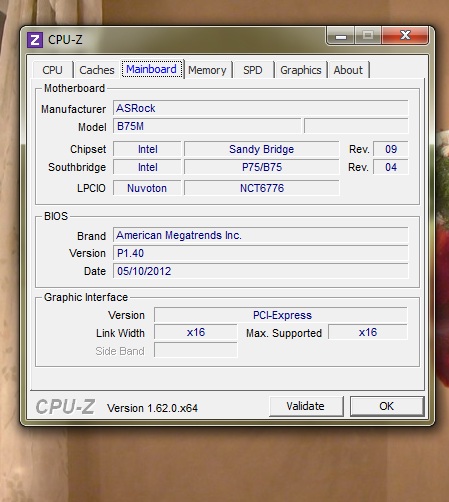Image resolution: width=449 pixels, height=502 pixels.
Task: Click the Nuvoton LPCIO value
Action: click(x=147, y=188)
